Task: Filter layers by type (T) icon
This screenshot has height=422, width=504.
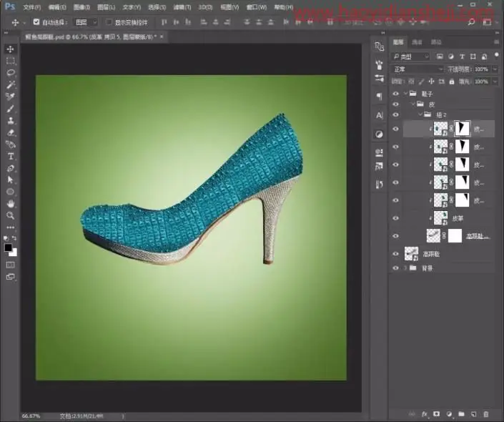Action: [x=462, y=57]
